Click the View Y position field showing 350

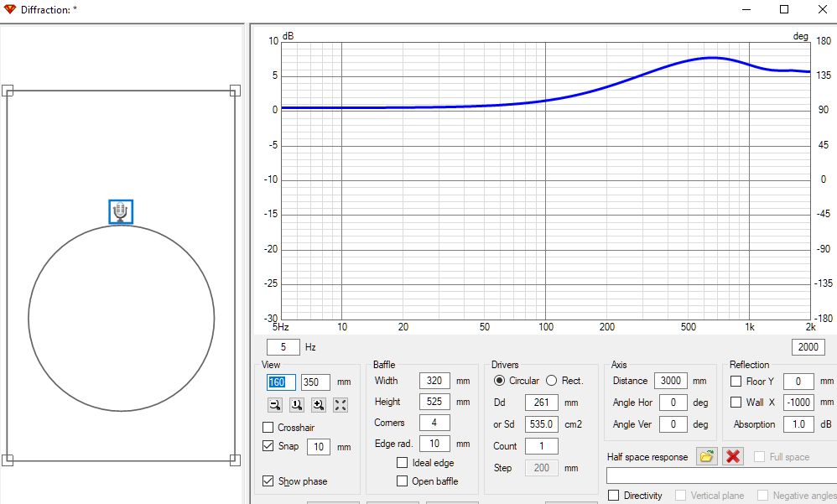pyautogui.click(x=315, y=382)
